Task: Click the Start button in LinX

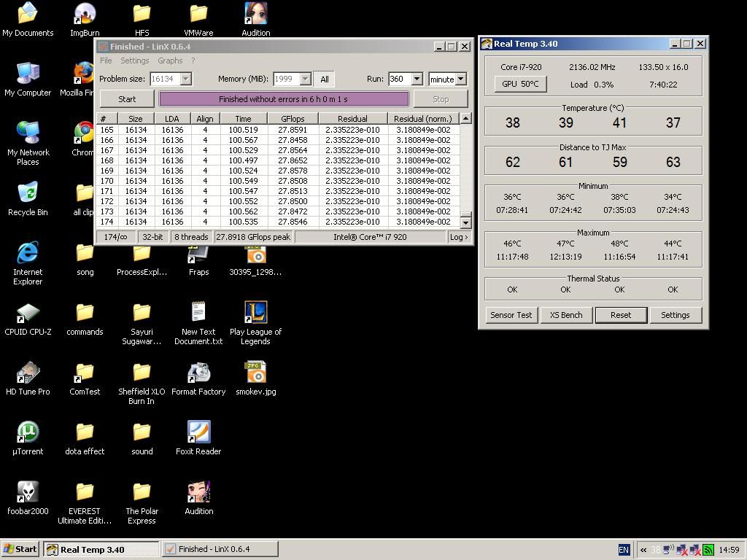Action: (x=127, y=99)
